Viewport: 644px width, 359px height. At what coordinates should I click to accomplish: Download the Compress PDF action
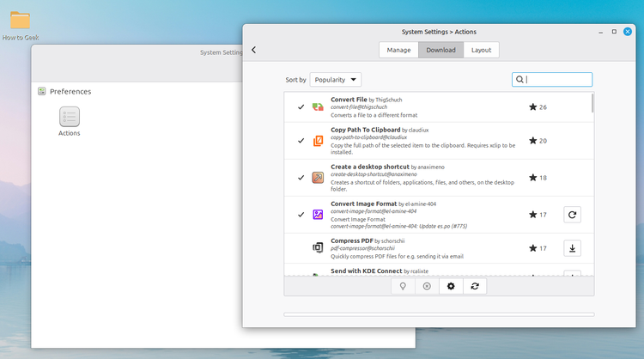(x=572, y=248)
